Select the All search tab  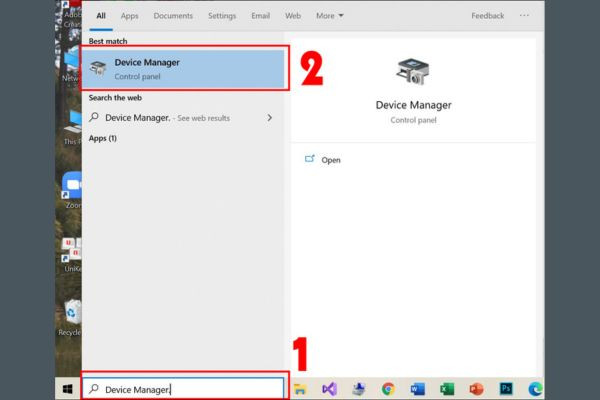[101, 16]
